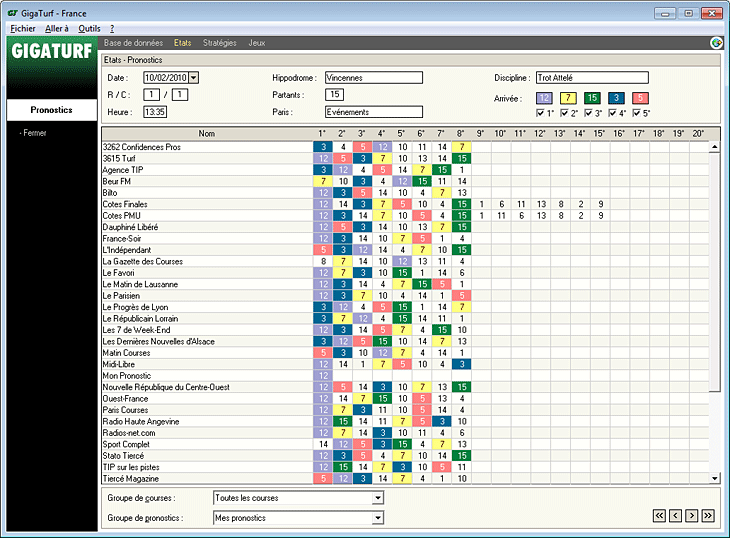Click the blue 3 arrival swatch
The image size is (730, 538).
click(x=616, y=98)
